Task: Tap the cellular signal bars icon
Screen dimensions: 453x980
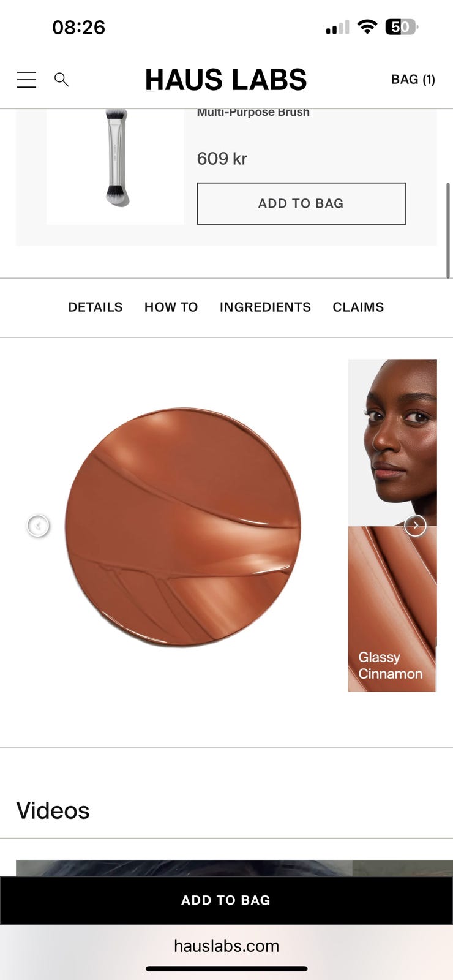Action: pos(337,27)
